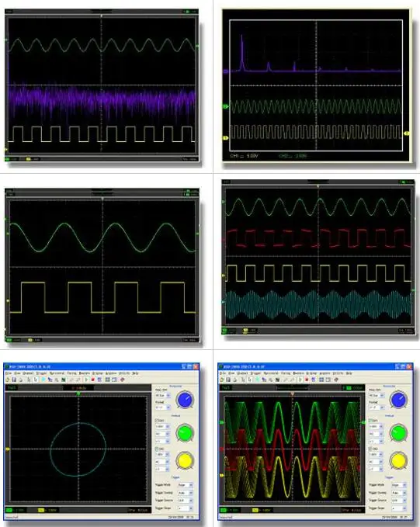Open the Trigger Sweep dropdown in the three-sine-wave window
This screenshot has width=420, height=527.
(x=399, y=493)
